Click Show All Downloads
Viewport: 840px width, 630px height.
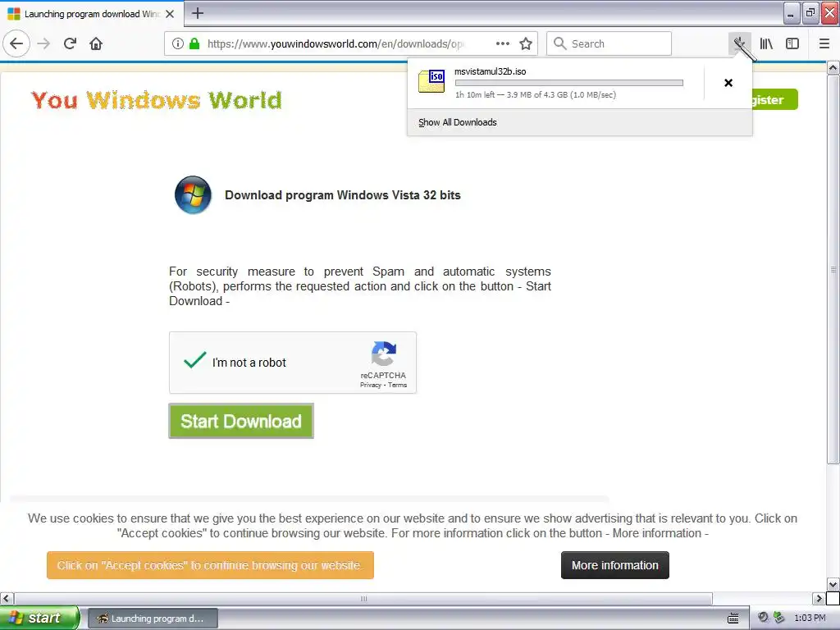click(458, 122)
